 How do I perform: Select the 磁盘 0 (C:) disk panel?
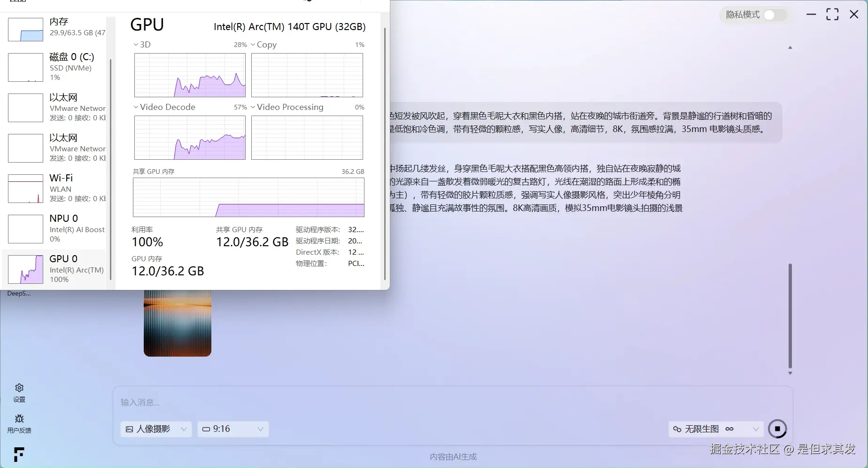point(56,67)
